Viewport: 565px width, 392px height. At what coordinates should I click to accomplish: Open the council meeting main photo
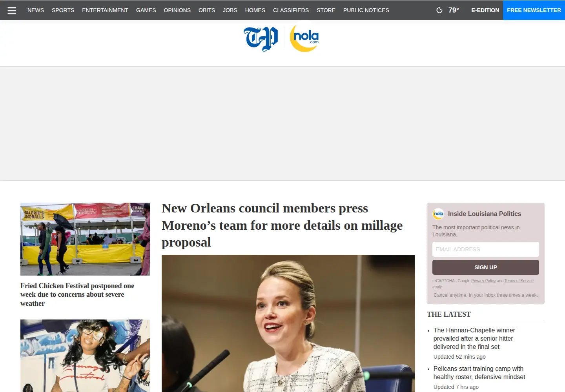[x=288, y=323]
